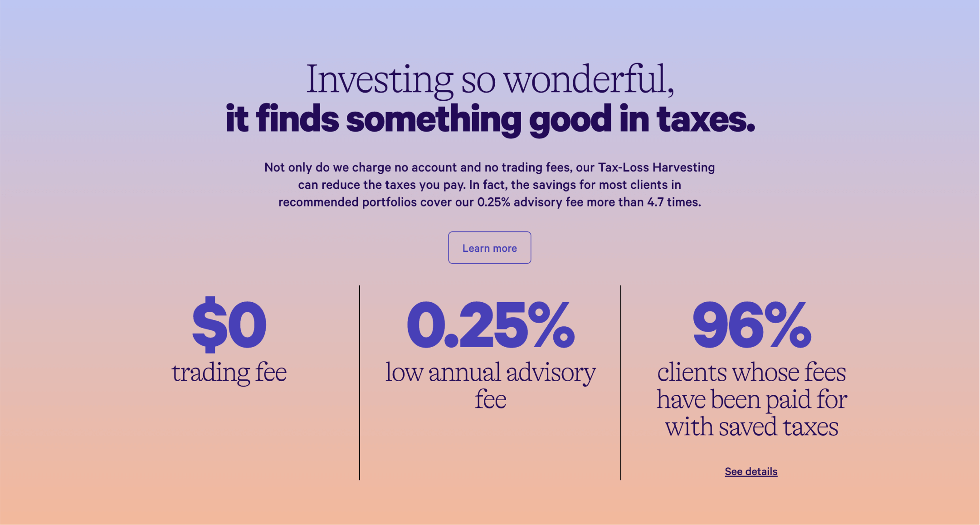This screenshot has width=980, height=525.
Task: Click the "trading fee" label
Action: (229, 372)
